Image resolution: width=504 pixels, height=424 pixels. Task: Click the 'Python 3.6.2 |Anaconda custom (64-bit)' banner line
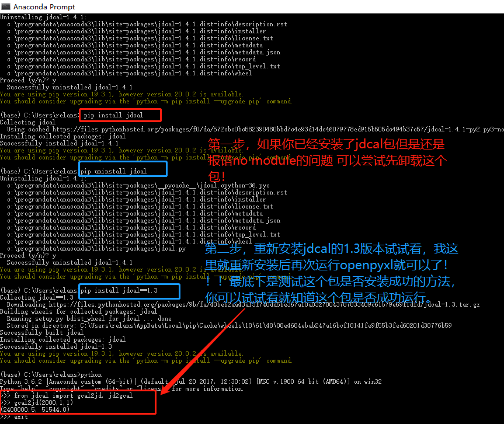[x=190, y=381]
